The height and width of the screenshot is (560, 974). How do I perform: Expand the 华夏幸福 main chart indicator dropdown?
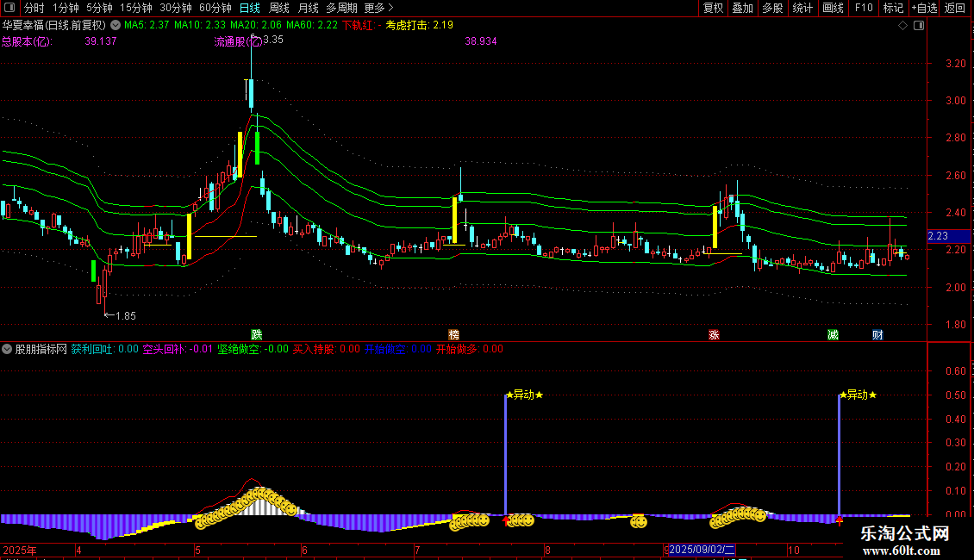click(x=116, y=25)
